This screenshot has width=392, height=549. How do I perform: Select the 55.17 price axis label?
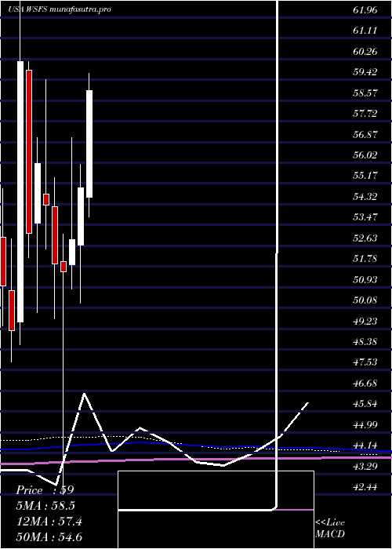pos(365,176)
